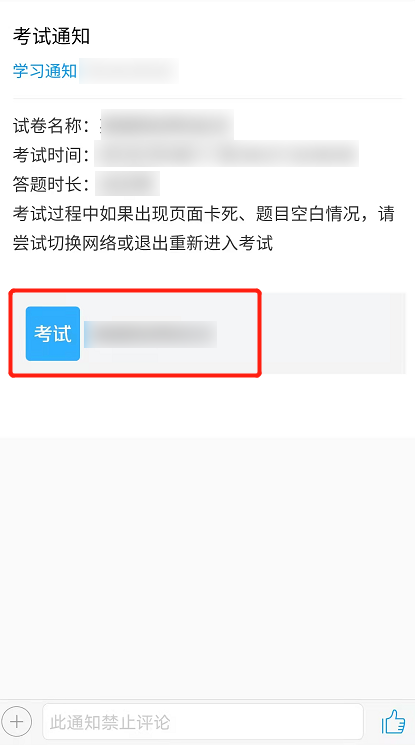Viewport: 415px width, 745px height.
Task: Open blurred exam title beside 考试 icon
Action: click(150, 334)
